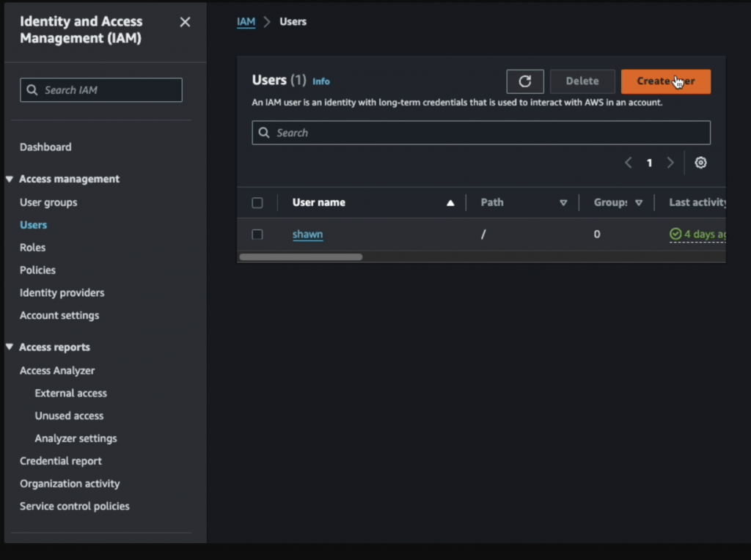Focus the Search IAM field

(101, 90)
